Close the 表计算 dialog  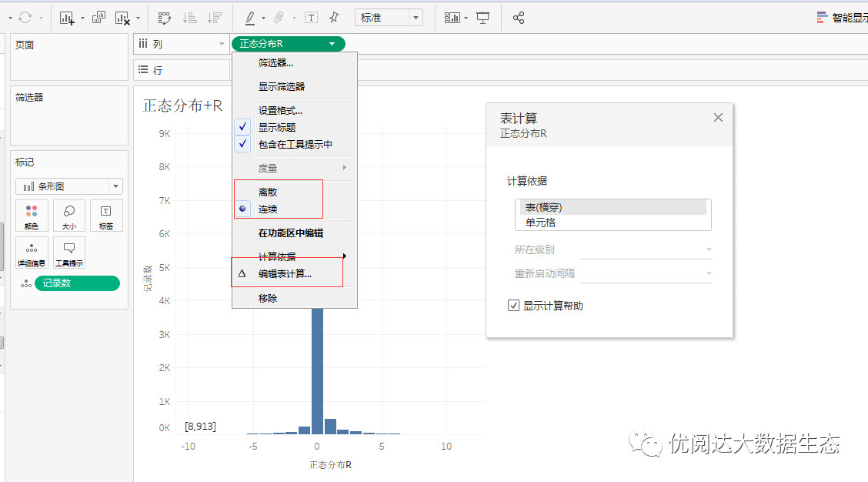coord(718,118)
